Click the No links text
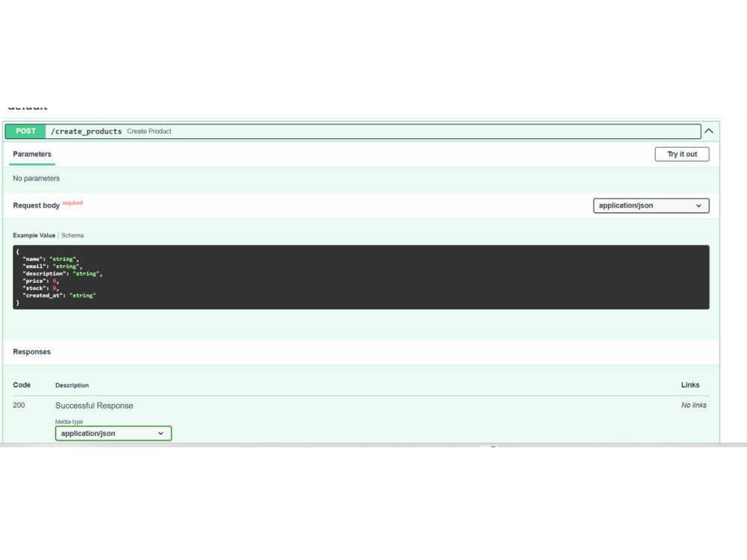The image size is (747, 560). click(694, 405)
